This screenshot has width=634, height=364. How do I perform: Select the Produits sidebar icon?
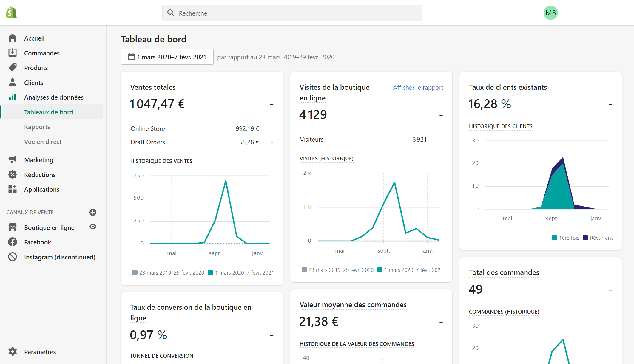[x=12, y=67]
